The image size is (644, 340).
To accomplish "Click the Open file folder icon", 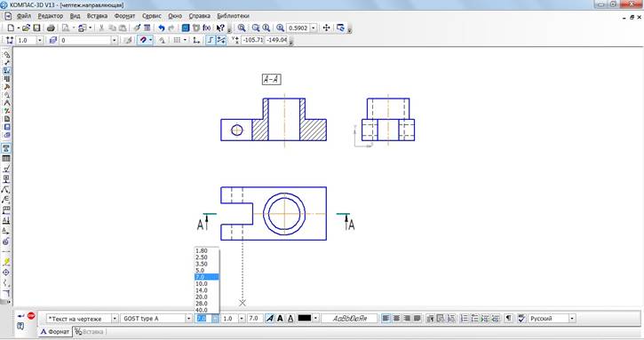I will tap(26, 28).
